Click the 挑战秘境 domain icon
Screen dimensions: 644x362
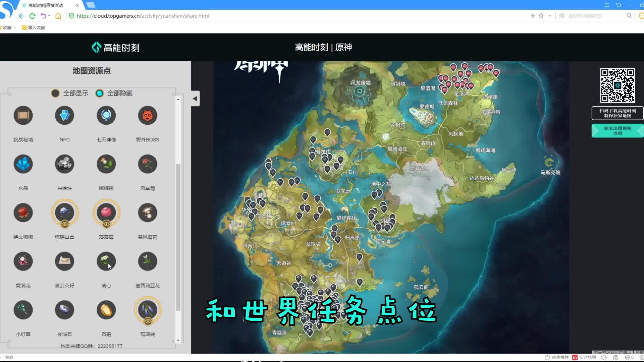click(23, 115)
